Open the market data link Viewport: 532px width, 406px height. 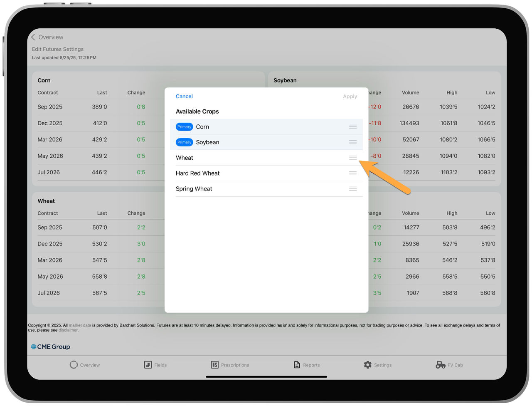(x=80, y=325)
